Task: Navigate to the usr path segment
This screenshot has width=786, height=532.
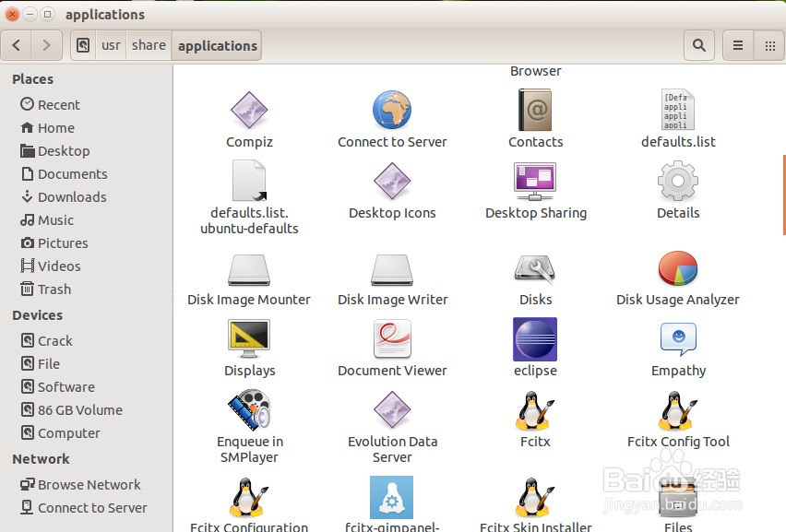Action: point(111,45)
